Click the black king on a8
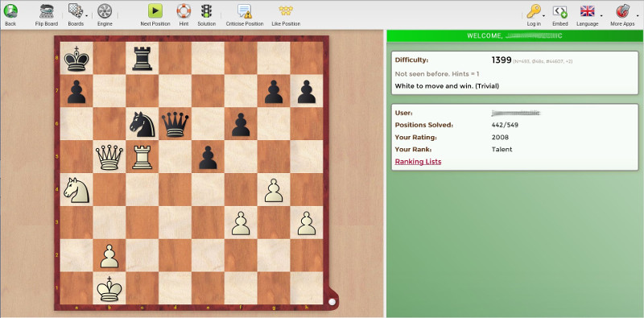Viewport: 644px width, 318px height. point(76,58)
